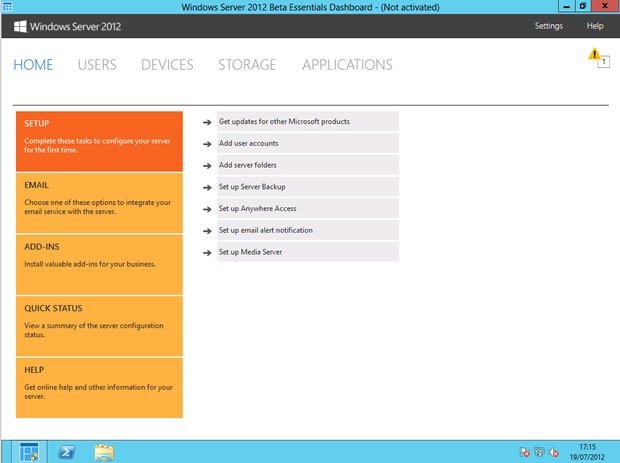Choose Get updates for other Microsoft products

coord(308,121)
